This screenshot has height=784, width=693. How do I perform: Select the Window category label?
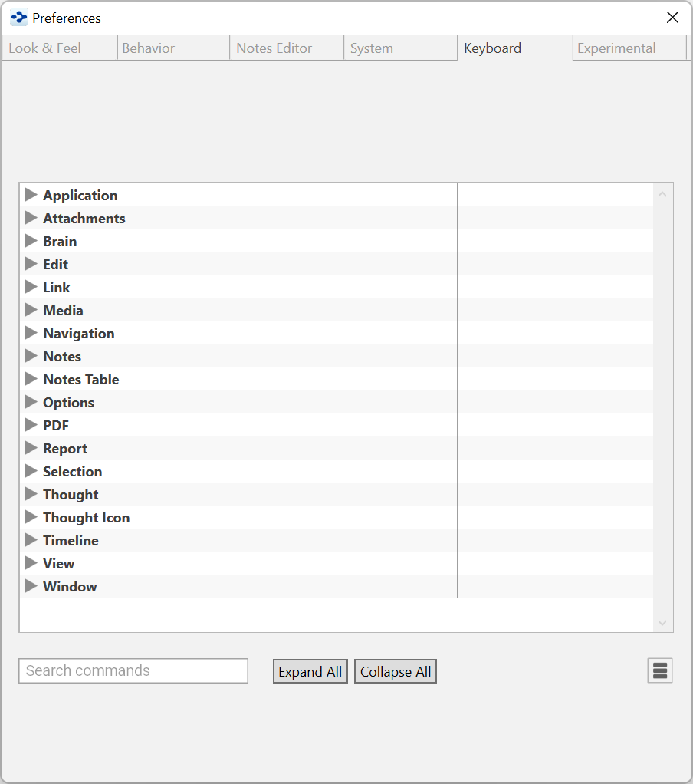70,587
